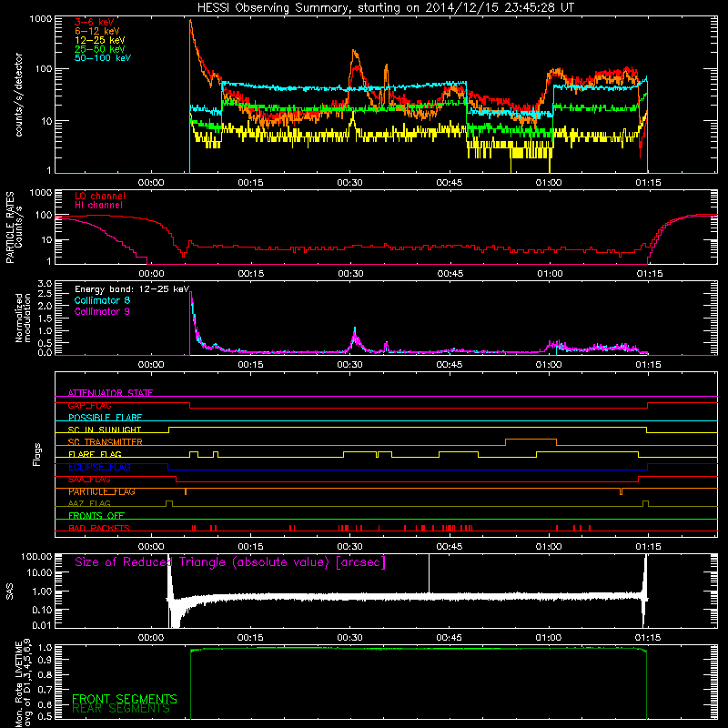Image resolution: width=728 pixels, height=728 pixels.
Task: Click the GAP_FLAG label
Action: click(89, 405)
